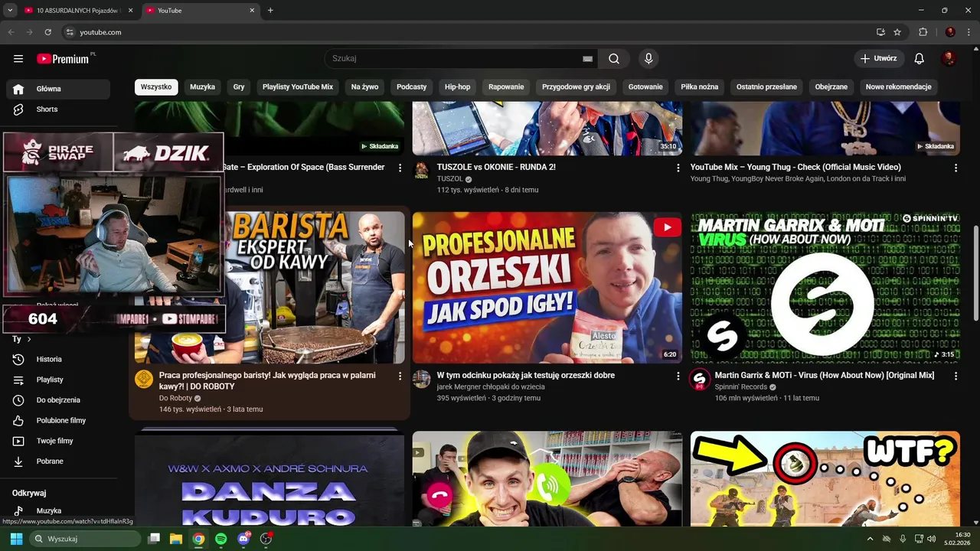The width and height of the screenshot is (980, 551).
Task: Select the Gotowanie filter chip
Action: (x=645, y=87)
